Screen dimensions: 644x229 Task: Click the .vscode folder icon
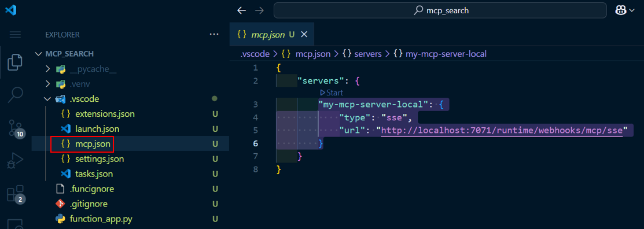[x=61, y=99]
